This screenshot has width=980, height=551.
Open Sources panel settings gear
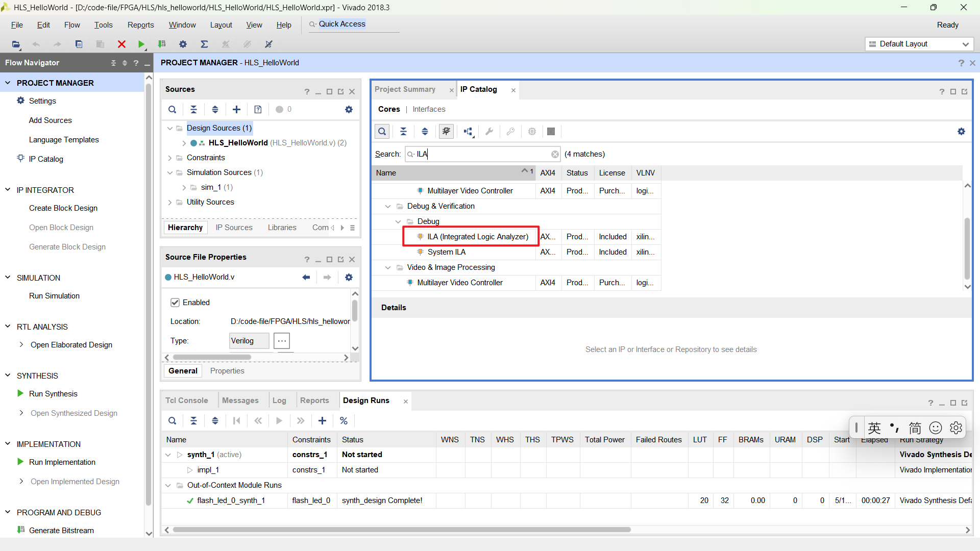click(x=349, y=109)
